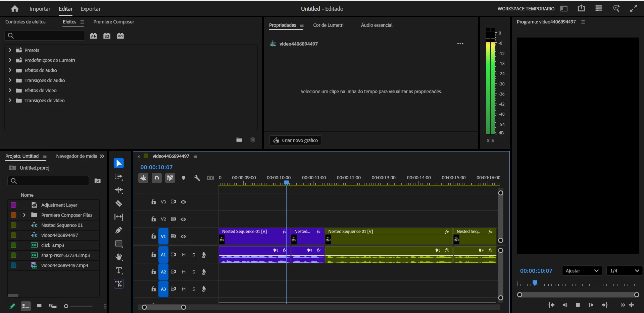The height and width of the screenshot is (313, 644).
Task: Expand Premiere Composer Files bin
Action: pos(24,215)
